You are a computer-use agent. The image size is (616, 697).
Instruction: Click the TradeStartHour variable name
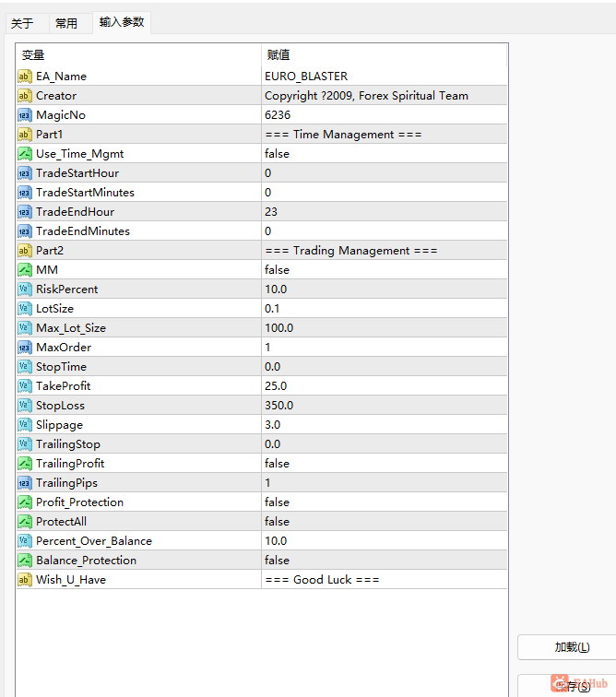click(x=77, y=173)
